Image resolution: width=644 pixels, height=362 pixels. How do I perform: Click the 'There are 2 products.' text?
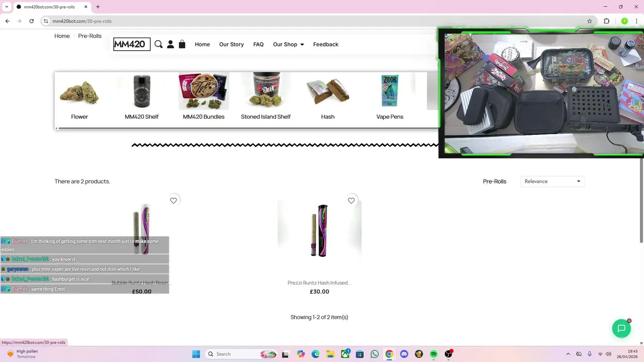[x=82, y=181]
